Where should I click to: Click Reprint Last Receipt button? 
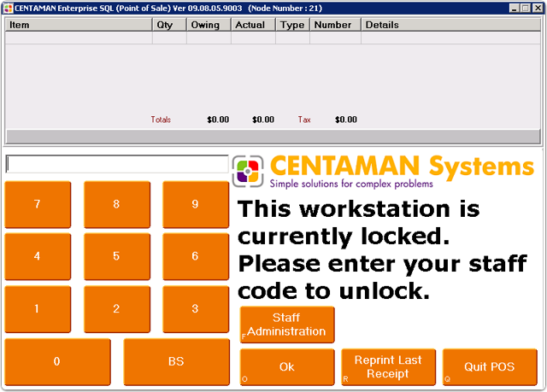(388, 367)
